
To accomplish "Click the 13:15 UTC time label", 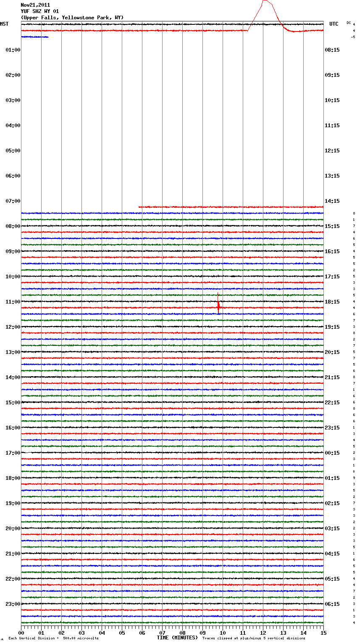I will pos(332,176).
